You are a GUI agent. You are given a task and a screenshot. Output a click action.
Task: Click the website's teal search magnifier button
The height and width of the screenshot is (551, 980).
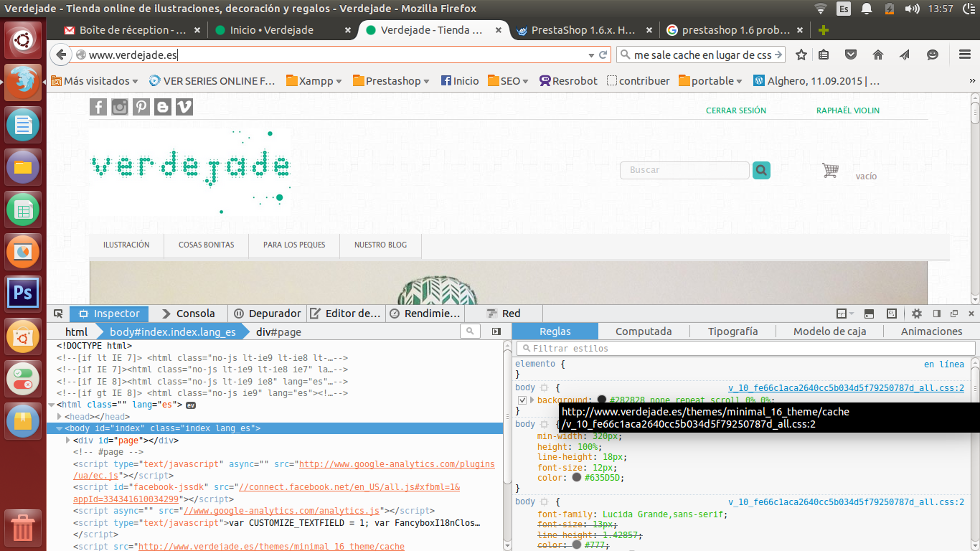761,170
